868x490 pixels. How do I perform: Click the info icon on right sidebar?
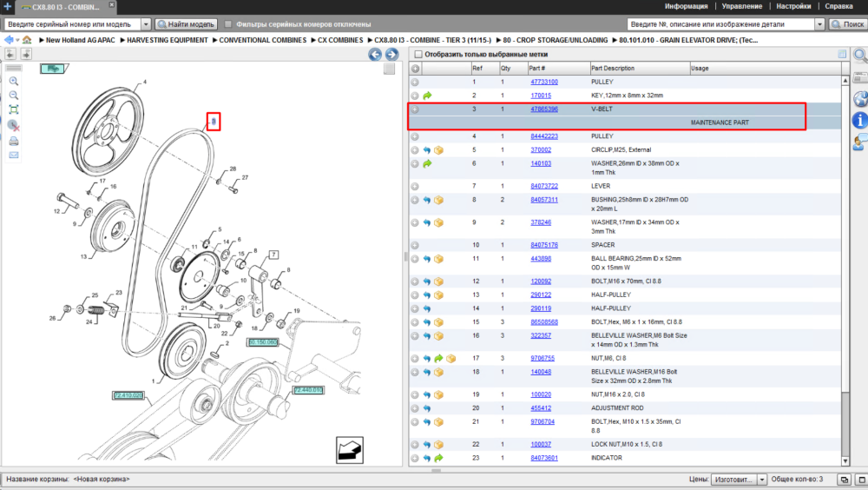[859, 120]
